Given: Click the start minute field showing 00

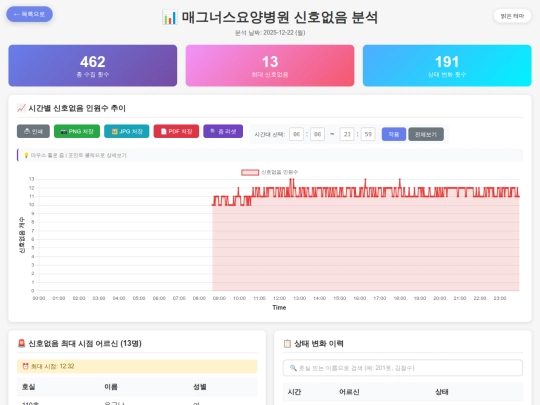Looking at the screenshot, I should tap(318, 134).
